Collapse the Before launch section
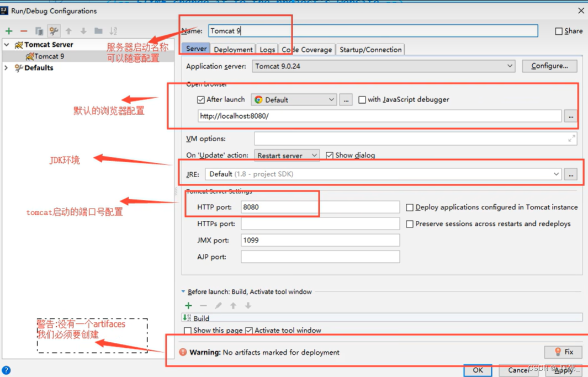This screenshot has height=377, width=588. coord(183,291)
